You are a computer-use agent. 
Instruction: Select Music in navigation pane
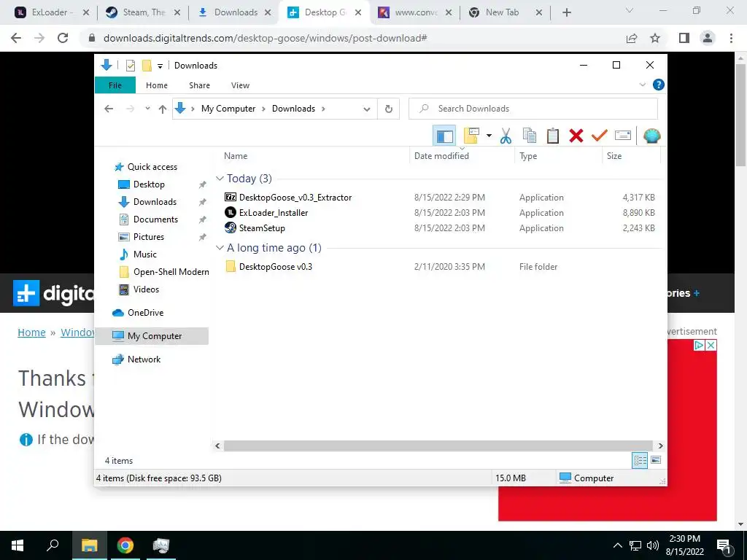[x=145, y=254]
